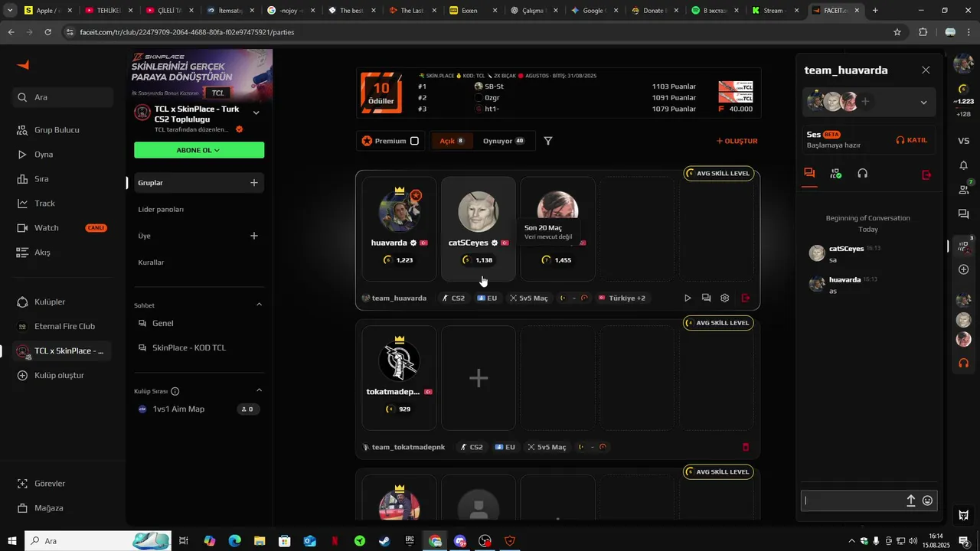Invite a member using the party plus icon
This screenshot has height=551, width=980.
(865, 101)
